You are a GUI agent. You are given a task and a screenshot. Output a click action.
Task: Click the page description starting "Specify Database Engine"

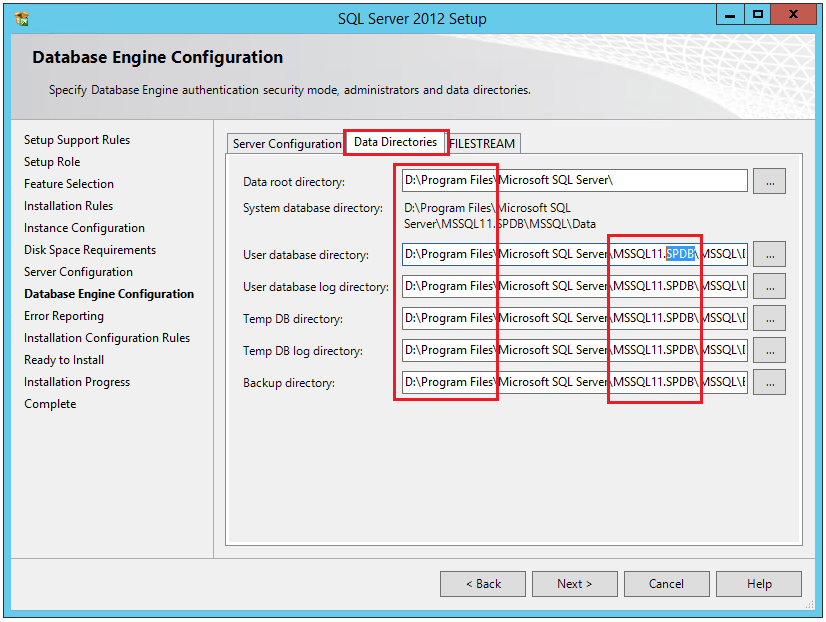[290, 90]
